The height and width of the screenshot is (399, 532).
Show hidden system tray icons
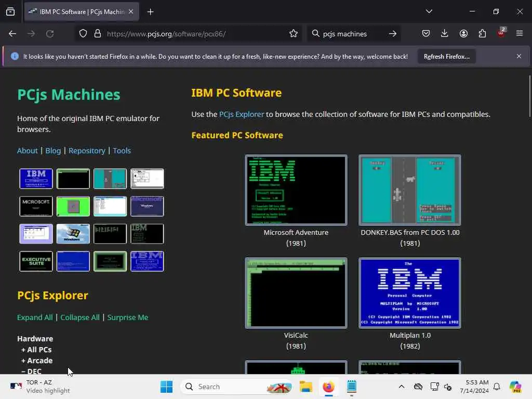(x=402, y=387)
